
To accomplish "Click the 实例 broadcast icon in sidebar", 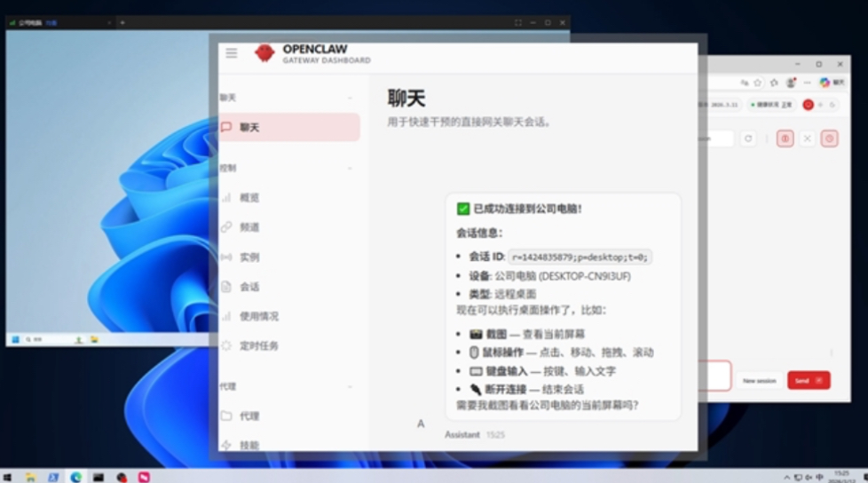I will pos(226,257).
